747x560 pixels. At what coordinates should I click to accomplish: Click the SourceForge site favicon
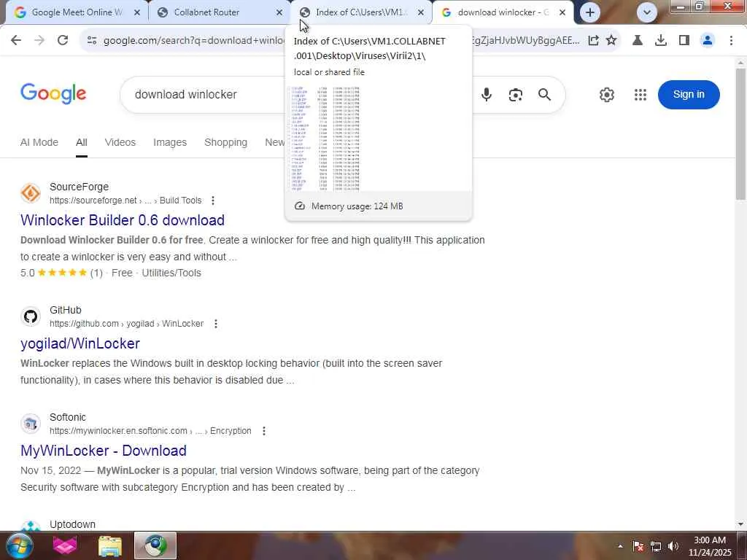click(31, 193)
